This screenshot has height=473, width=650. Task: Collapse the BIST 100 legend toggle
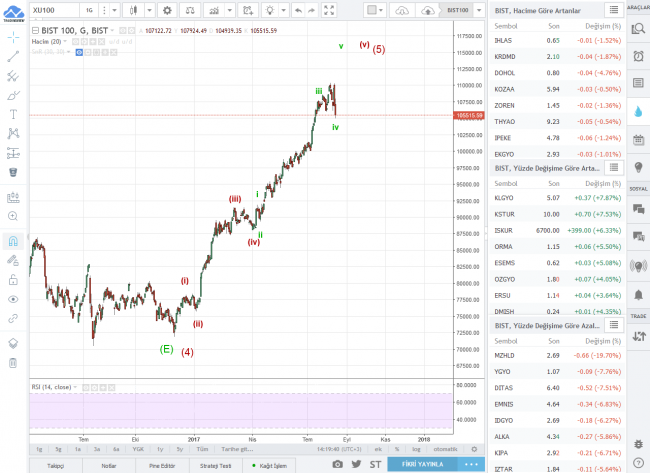pyautogui.click(x=35, y=31)
